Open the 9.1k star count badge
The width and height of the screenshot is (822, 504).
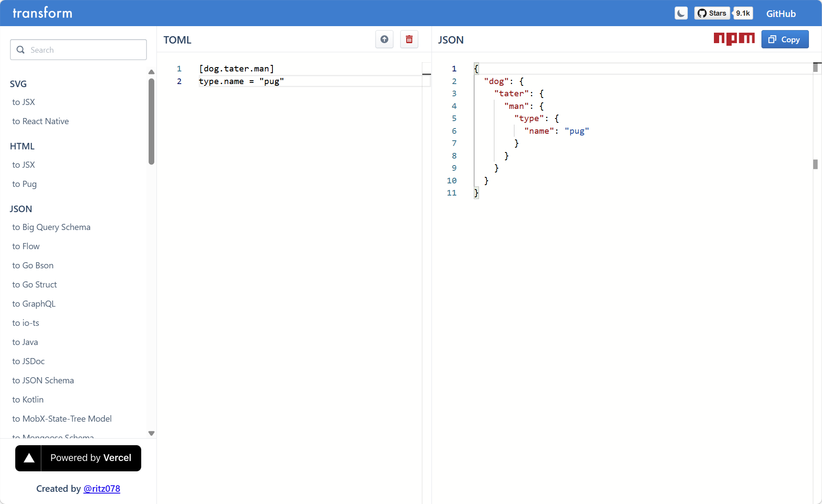point(743,14)
